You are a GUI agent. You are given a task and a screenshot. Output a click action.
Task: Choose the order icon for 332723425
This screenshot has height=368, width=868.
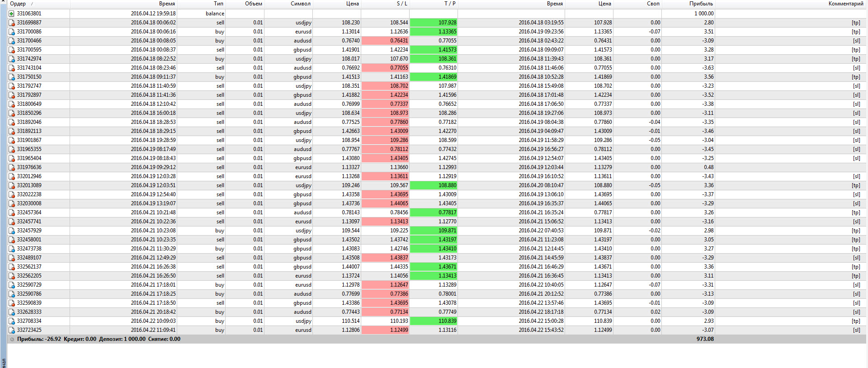(12, 330)
